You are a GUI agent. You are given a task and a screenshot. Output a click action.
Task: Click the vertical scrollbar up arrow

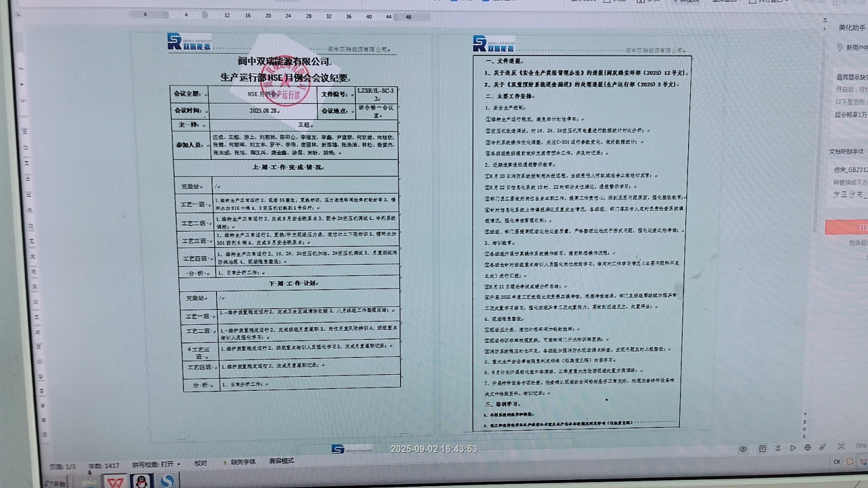(825, 20)
